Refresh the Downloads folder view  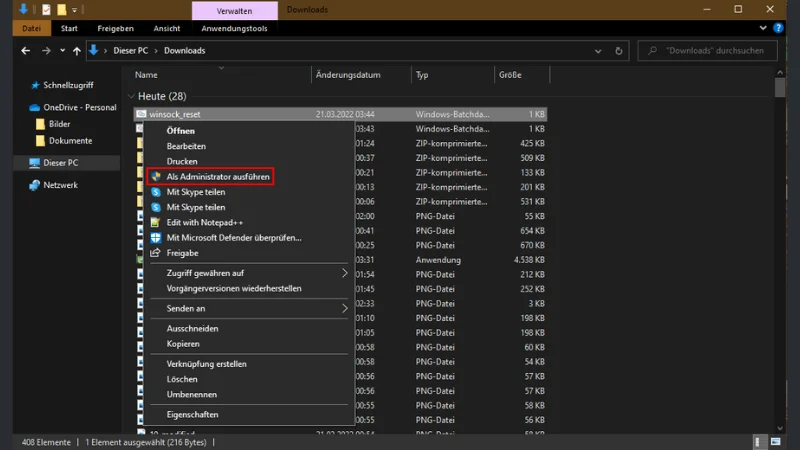click(x=618, y=51)
